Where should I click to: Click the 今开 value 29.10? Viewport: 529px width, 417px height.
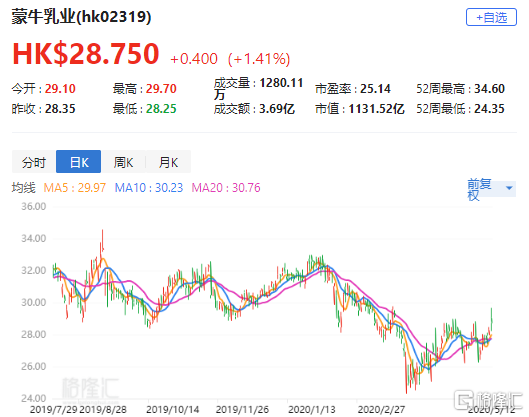[x=60, y=89]
